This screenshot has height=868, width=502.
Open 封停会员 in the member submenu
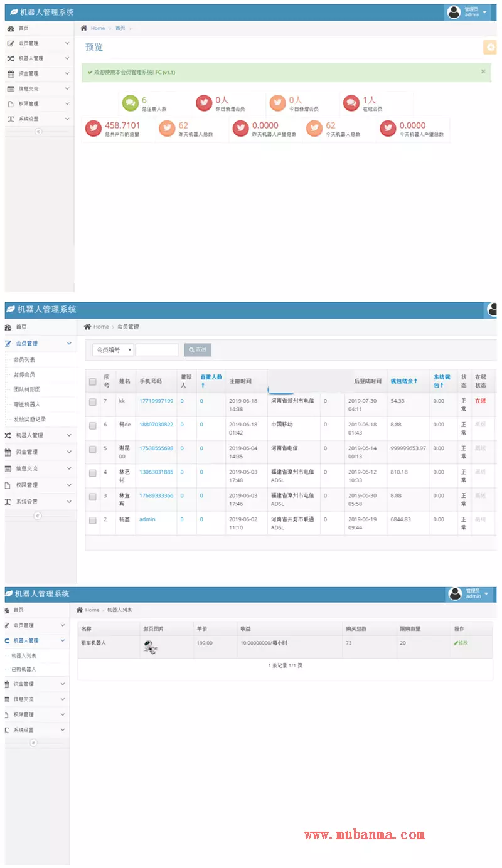tap(24, 374)
